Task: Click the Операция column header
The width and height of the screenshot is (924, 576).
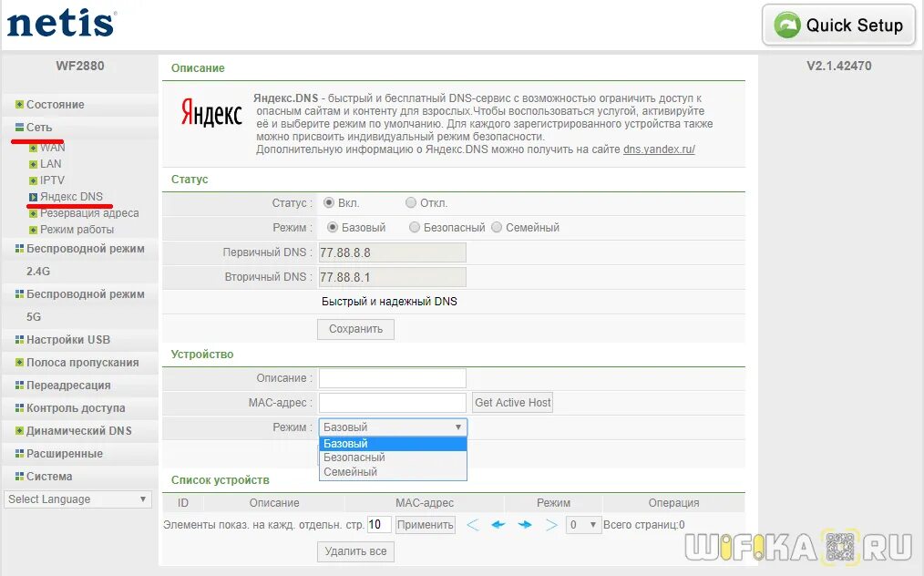Action: tap(673, 503)
